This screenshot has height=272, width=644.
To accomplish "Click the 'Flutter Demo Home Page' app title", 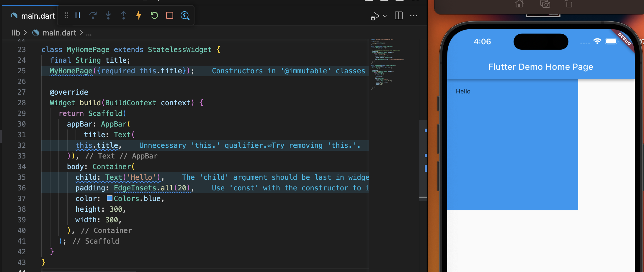I will point(541,67).
